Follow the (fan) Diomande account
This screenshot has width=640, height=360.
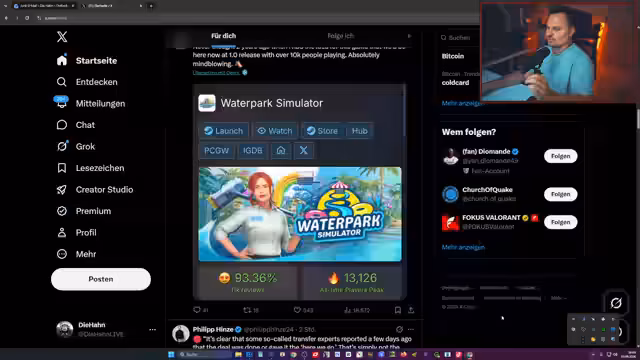(x=560, y=156)
